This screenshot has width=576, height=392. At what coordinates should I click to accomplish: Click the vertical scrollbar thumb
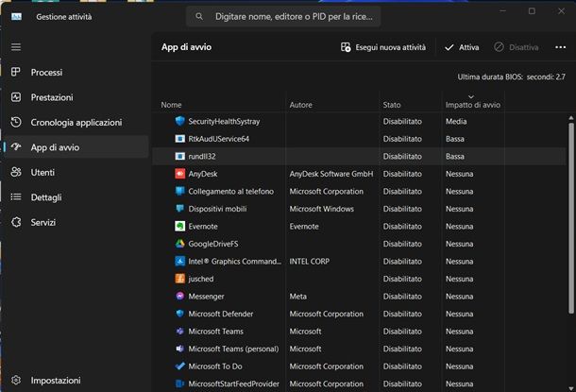pos(571,218)
